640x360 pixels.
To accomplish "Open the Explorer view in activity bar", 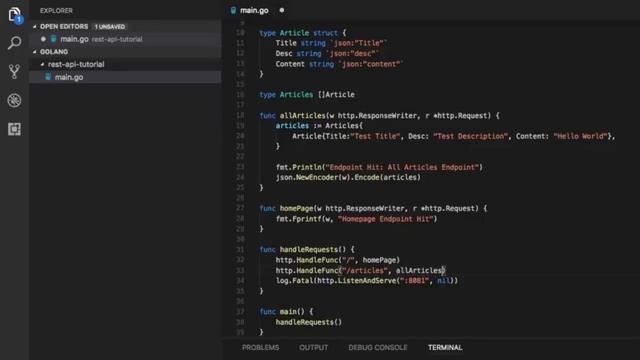I will pyautogui.click(x=14, y=15).
